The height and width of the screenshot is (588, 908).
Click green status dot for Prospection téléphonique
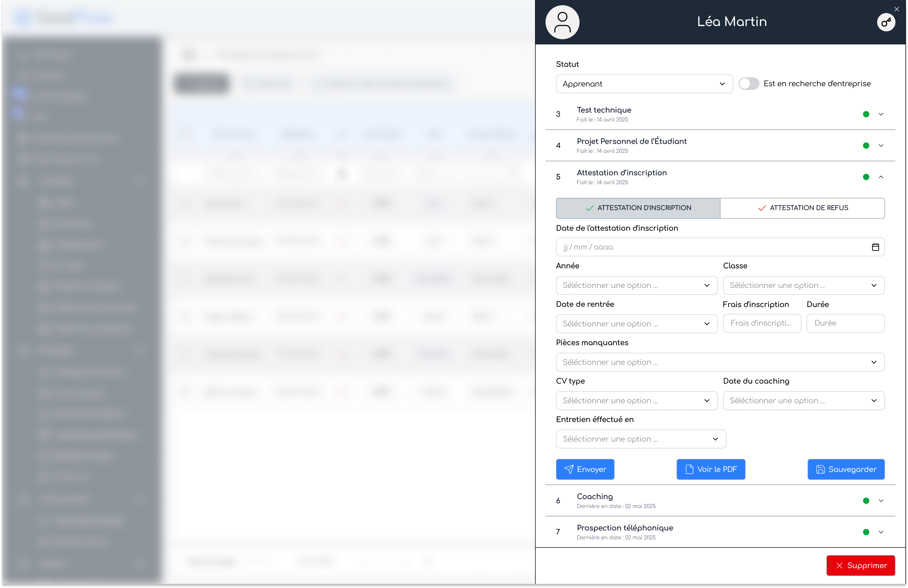point(866,532)
